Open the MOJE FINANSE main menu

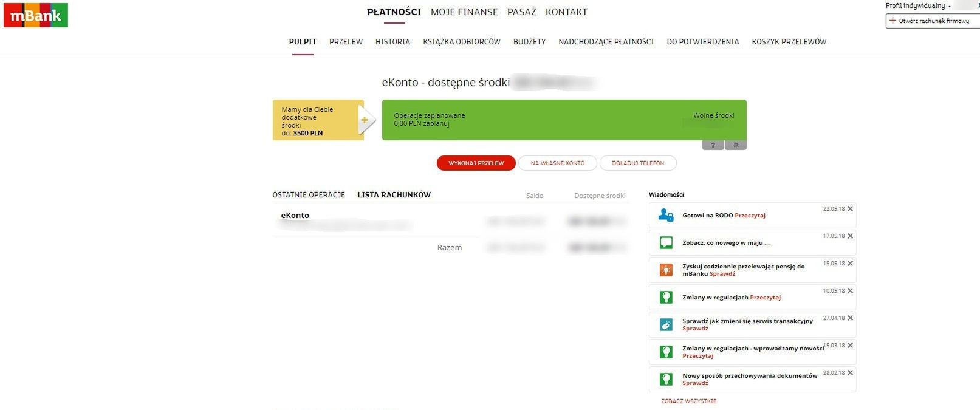[464, 12]
